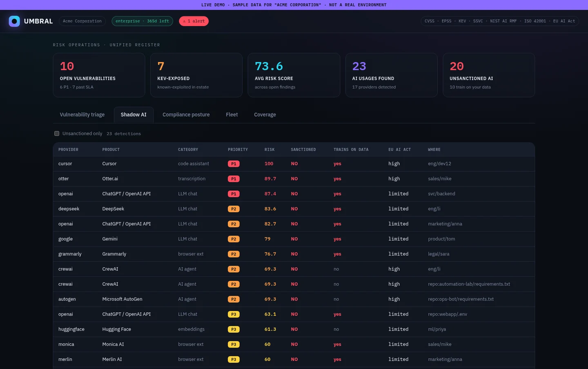The height and width of the screenshot is (369, 588).
Task: Click the legal/sara location cell
Action: pyautogui.click(x=439, y=254)
